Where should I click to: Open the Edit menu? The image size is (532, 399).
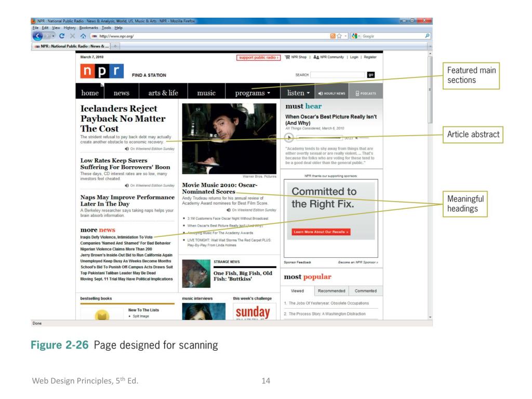[45, 28]
